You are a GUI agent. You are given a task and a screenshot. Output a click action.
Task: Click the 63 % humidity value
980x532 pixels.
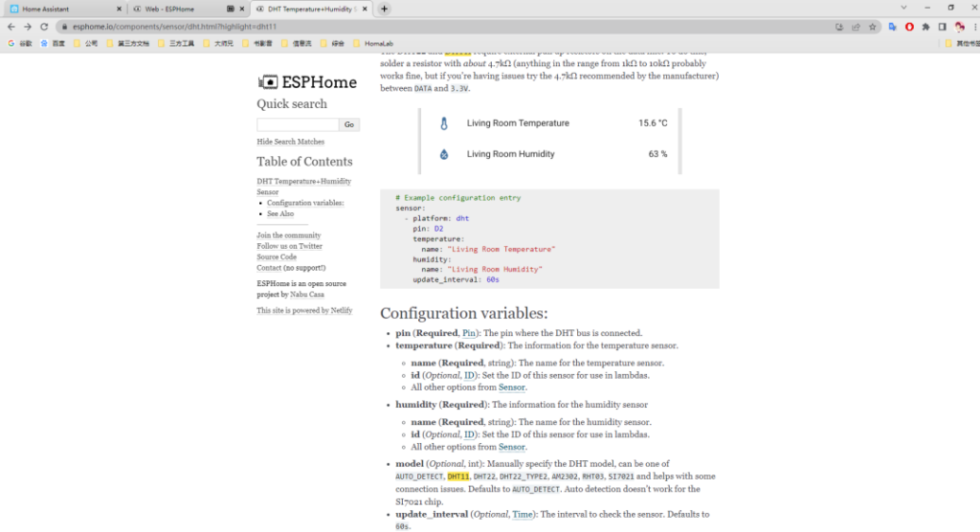(x=657, y=154)
